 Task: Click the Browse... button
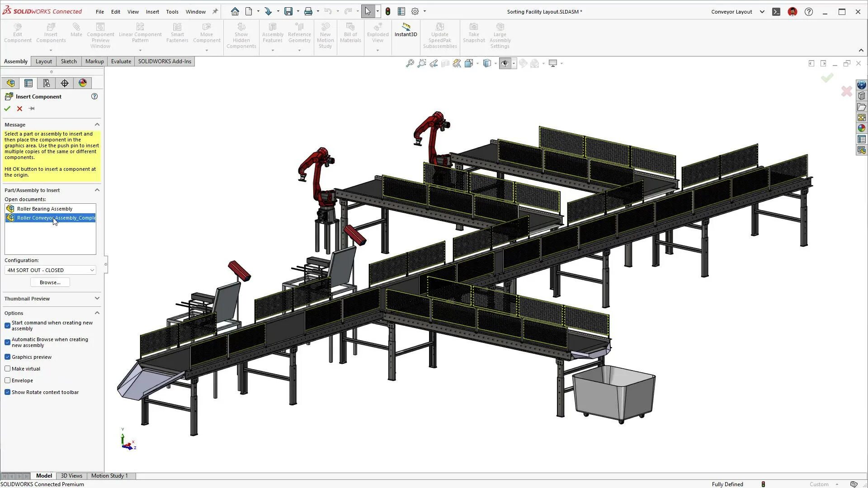(50, 282)
